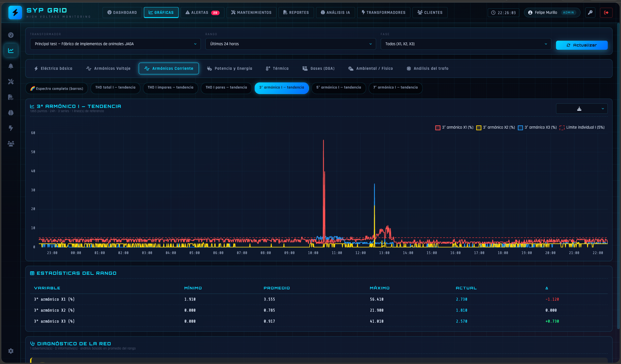This screenshot has height=364, width=621.
Task: Click the X1 promedio value 3.555
Action: point(269,300)
